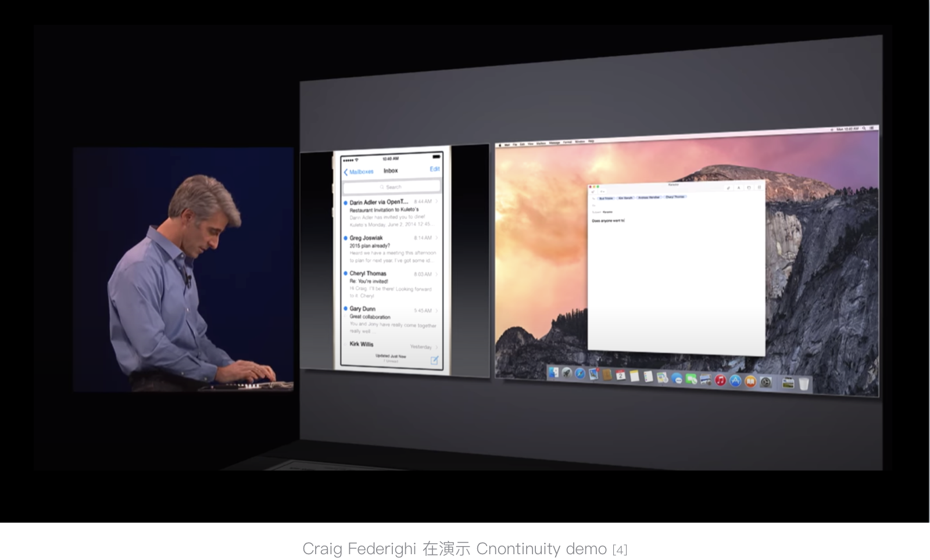This screenshot has width=930, height=560.
Task: Open the Kirk Willis email from Yesterday
Action: click(391, 345)
